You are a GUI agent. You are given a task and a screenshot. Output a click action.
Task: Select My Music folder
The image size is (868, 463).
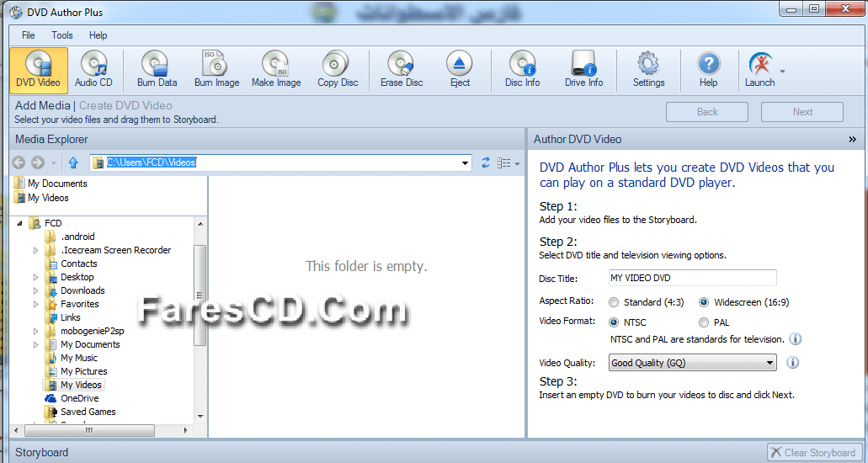click(78, 359)
